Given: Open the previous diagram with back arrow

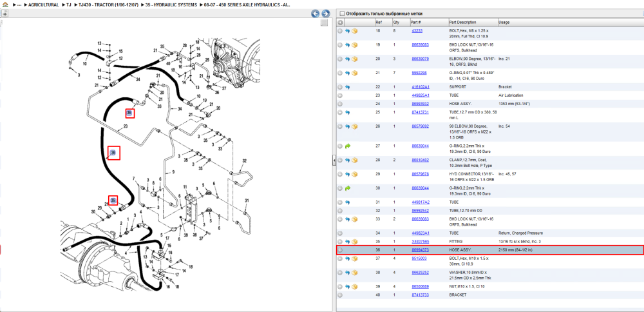Looking at the screenshot, I should (316, 14).
